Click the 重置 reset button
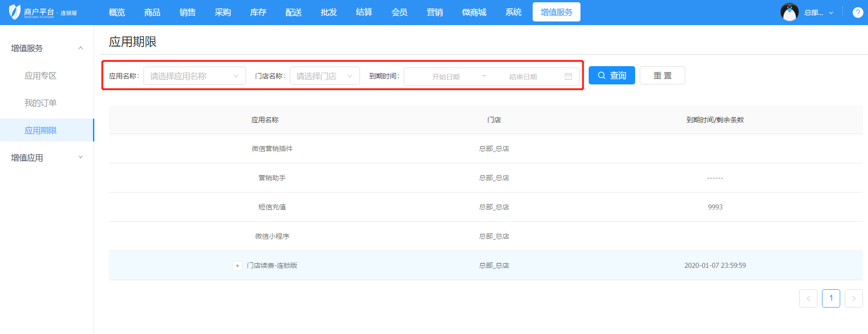 click(x=662, y=75)
